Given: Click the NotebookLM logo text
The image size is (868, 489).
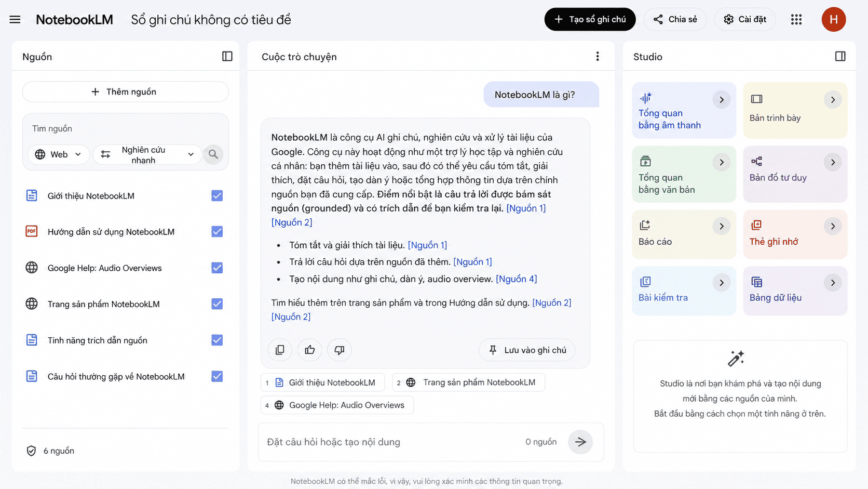Looking at the screenshot, I should point(74,20).
